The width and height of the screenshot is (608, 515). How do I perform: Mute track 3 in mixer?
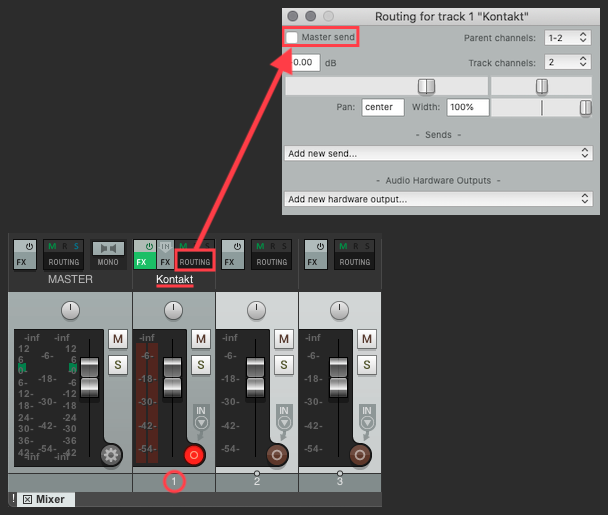[x=367, y=339]
